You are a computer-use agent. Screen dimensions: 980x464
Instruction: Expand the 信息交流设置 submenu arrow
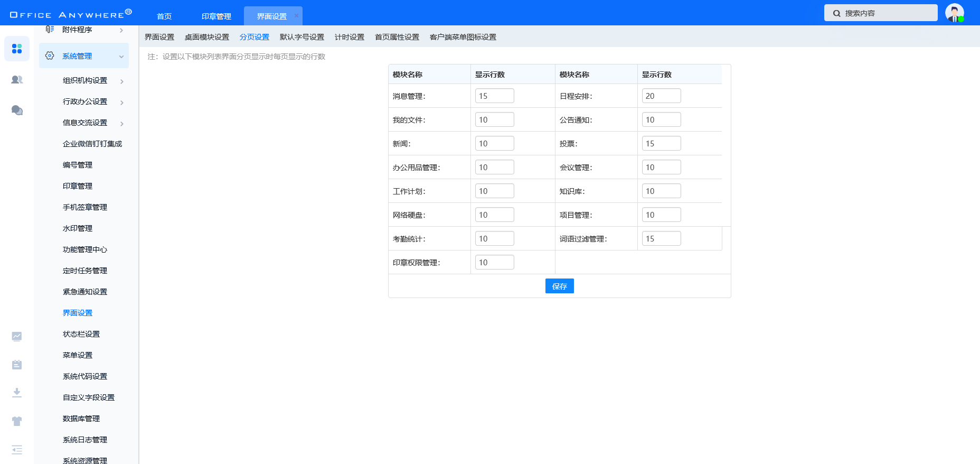point(122,124)
